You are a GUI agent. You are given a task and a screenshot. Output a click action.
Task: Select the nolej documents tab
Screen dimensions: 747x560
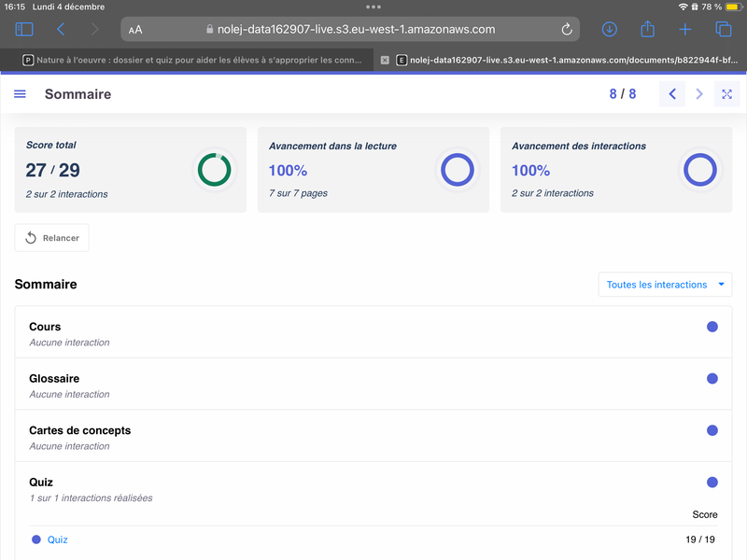point(565,60)
